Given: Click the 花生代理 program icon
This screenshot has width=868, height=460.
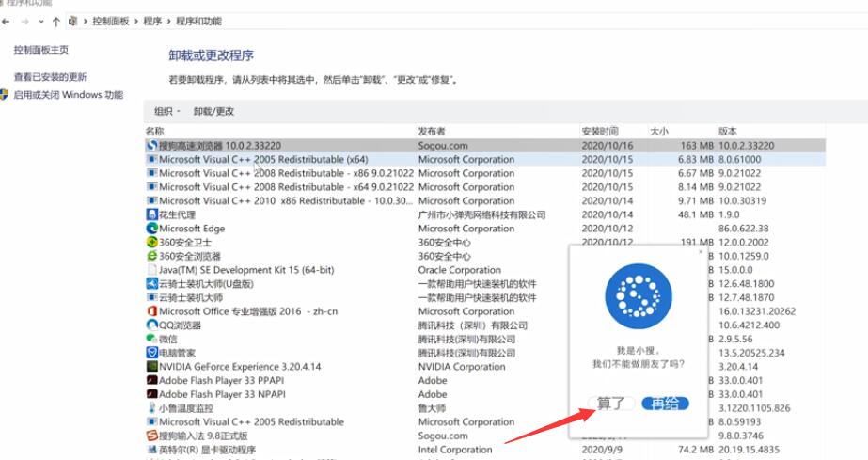Looking at the screenshot, I should [151, 214].
